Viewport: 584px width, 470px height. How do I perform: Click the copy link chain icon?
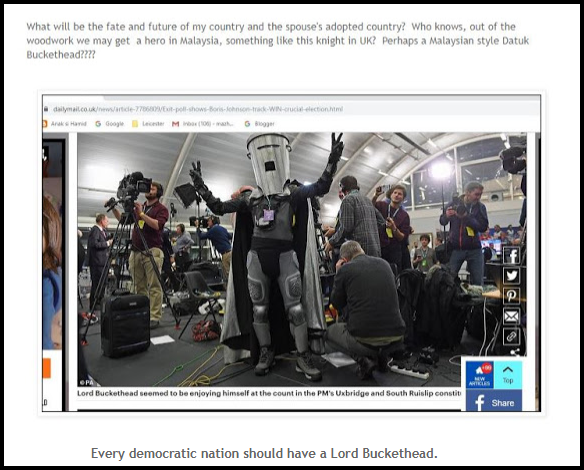[511, 336]
